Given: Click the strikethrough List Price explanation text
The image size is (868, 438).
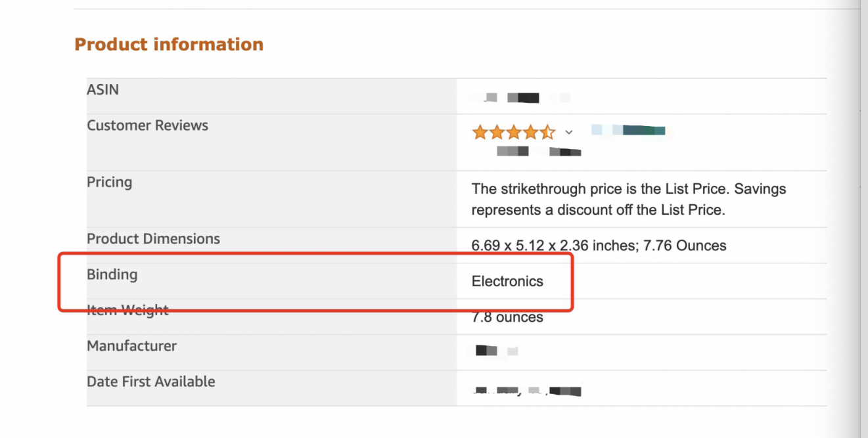Looking at the screenshot, I should 629,200.
